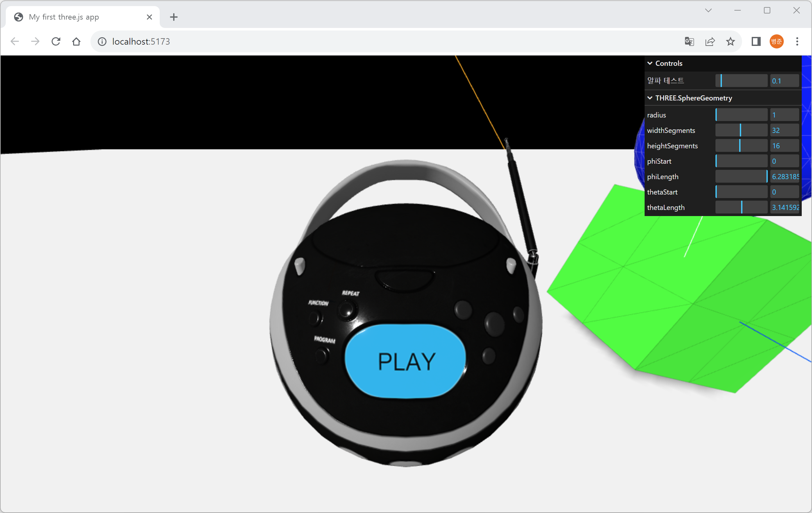Click the thetaLength slider
Screen dimensions: 812x513
[741, 208]
